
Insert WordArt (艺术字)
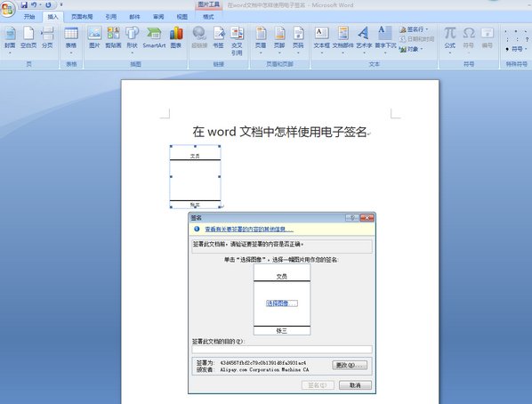(364, 39)
